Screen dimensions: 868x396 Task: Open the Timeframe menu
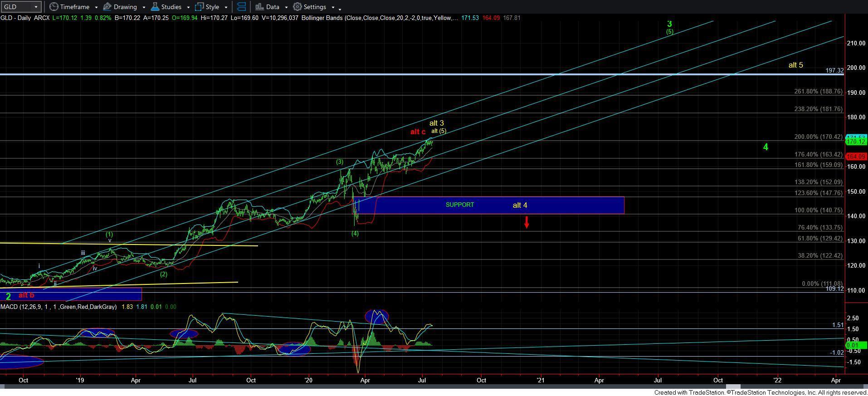74,7
